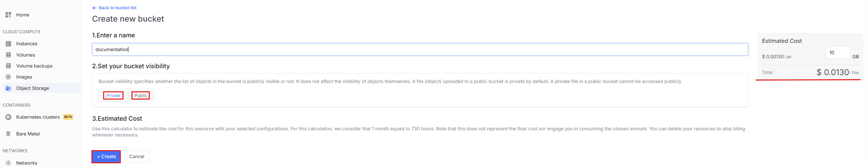868x167 pixels.
Task: Follow the Back to bucket list link
Action: click(117, 8)
